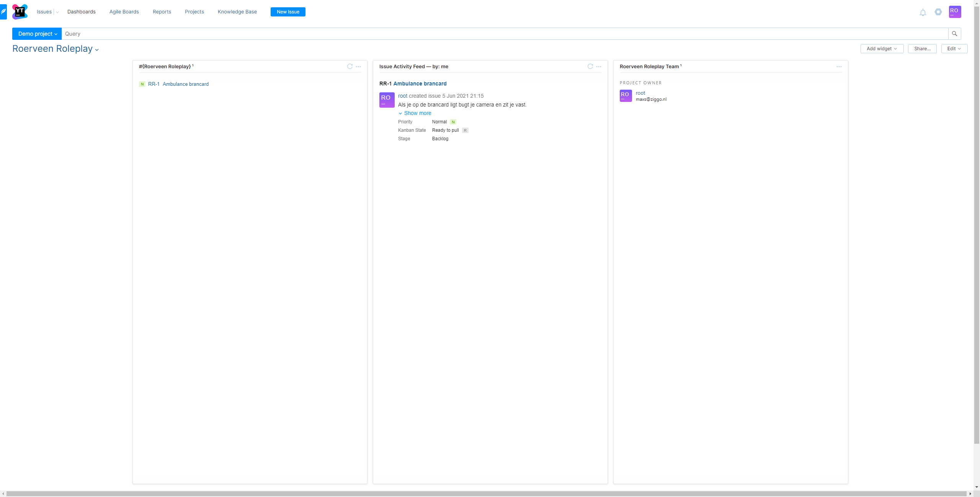980x497 pixels.
Task: Click the blue feather icon at left edge
Action: [3, 11]
